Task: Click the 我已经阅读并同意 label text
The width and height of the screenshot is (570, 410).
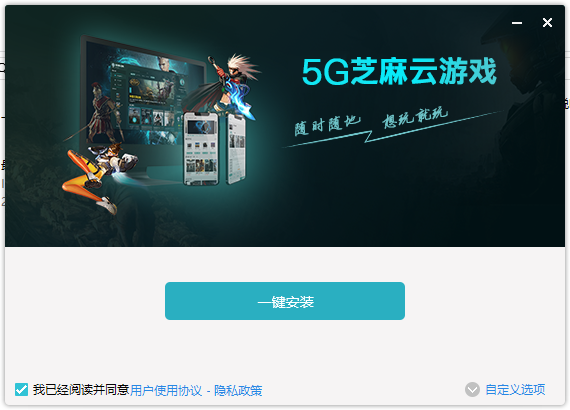Action: click(81, 390)
